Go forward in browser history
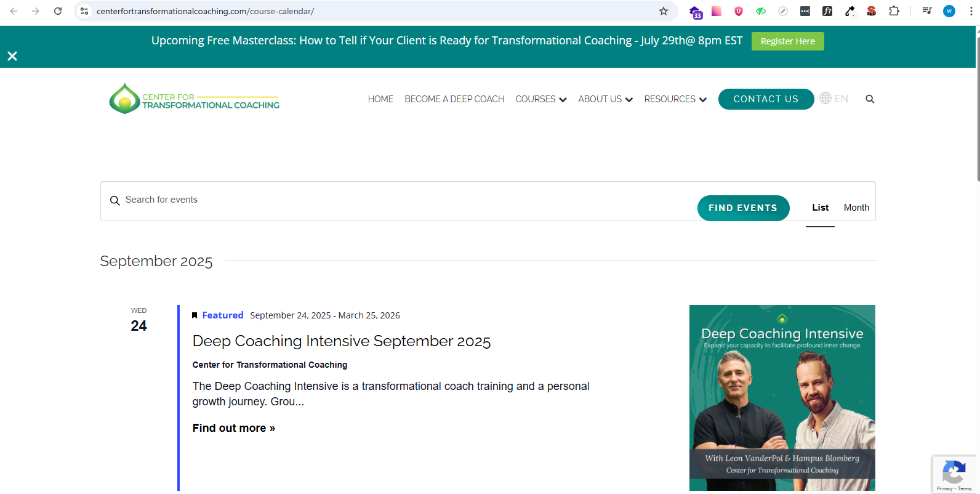 pyautogui.click(x=36, y=11)
